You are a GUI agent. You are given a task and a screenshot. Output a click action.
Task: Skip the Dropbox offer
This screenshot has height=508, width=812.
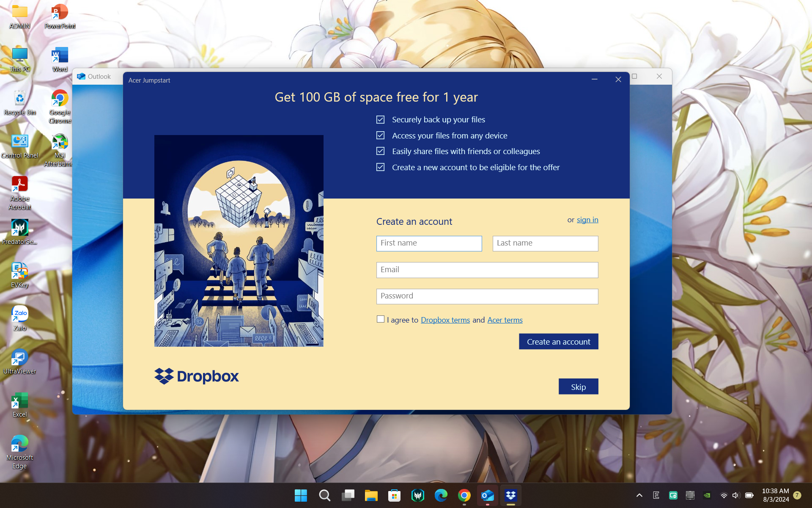click(x=578, y=387)
